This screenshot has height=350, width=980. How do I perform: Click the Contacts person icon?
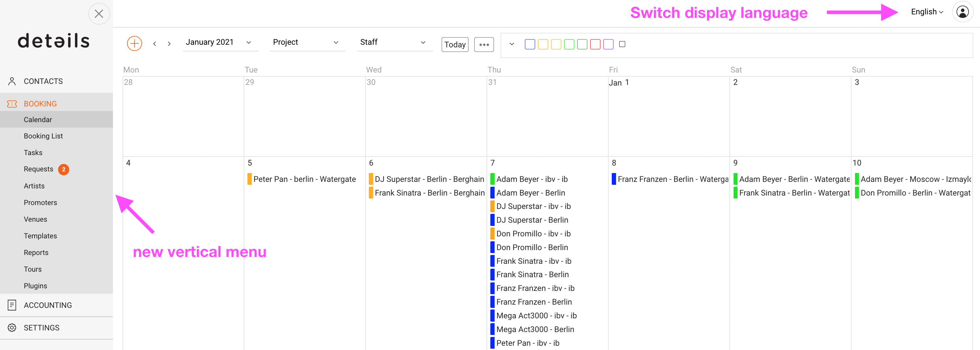(x=12, y=81)
